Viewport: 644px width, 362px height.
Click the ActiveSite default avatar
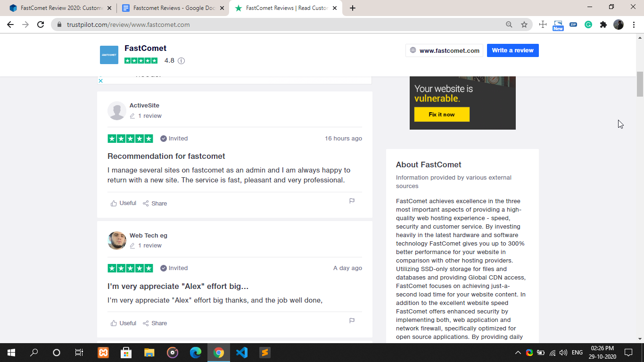click(117, 111)
